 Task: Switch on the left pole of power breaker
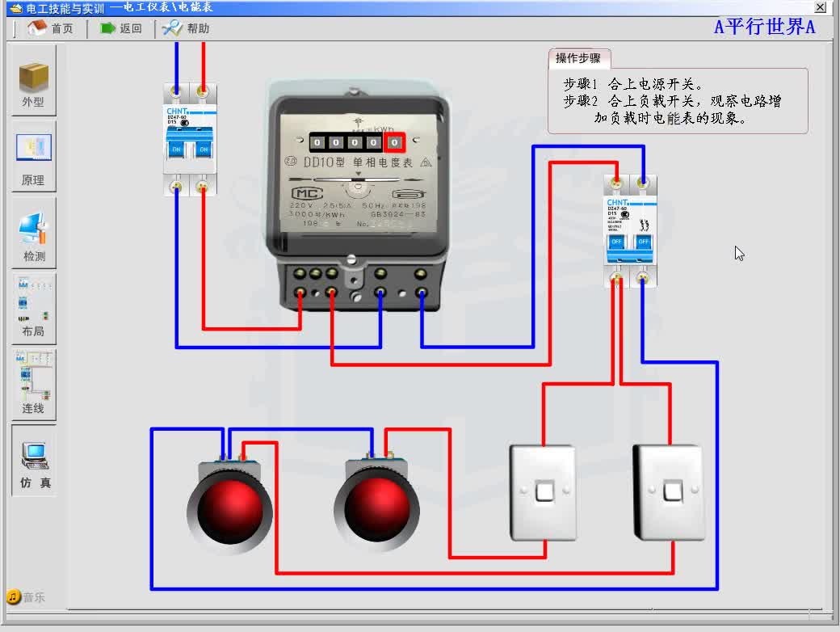coord(177,150)
